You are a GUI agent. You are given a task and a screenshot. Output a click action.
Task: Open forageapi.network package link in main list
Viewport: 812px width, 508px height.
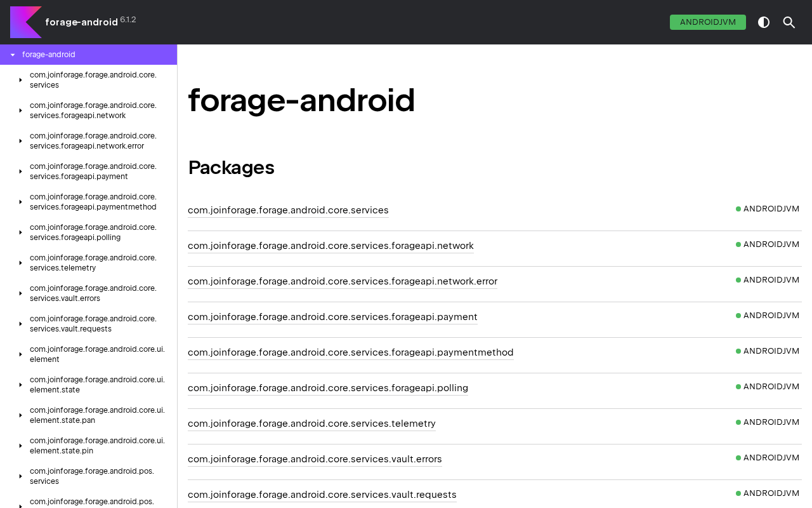coord(331,246)
